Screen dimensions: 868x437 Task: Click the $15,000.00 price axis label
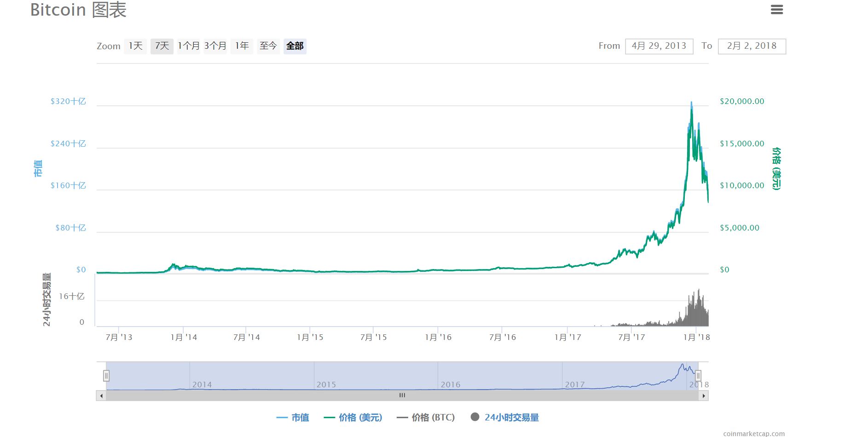point(742,144)
